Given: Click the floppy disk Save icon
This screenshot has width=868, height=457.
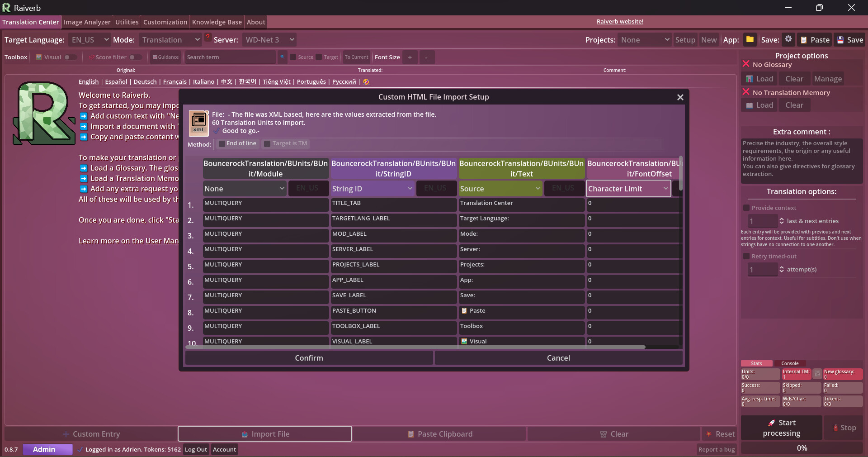Looking at the screenshot, I should (x=840, y=40).
